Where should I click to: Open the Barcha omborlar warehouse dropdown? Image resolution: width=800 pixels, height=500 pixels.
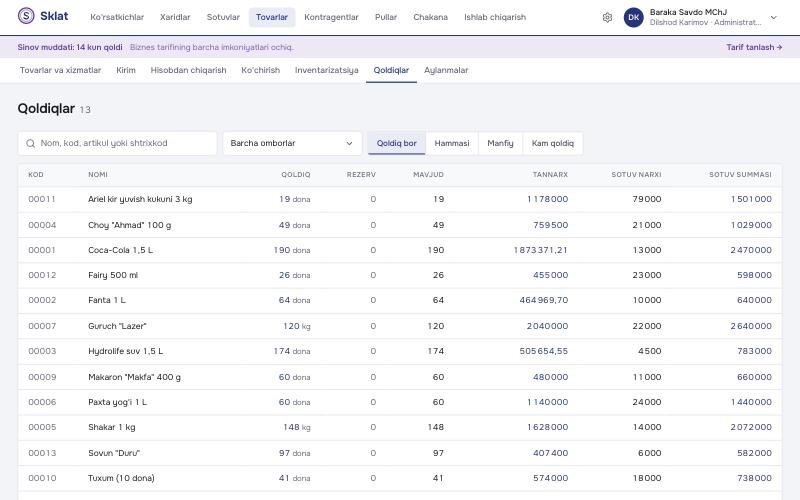pyautogui.click(x=292, y=143)
